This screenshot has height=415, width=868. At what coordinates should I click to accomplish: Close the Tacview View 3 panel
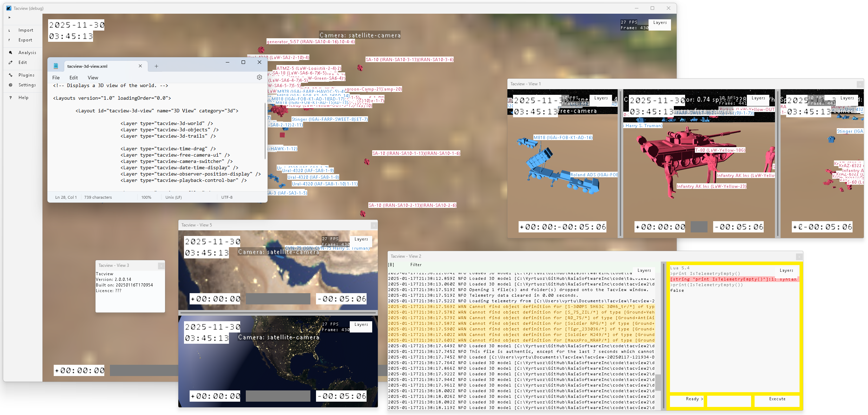tap(161, 266)
